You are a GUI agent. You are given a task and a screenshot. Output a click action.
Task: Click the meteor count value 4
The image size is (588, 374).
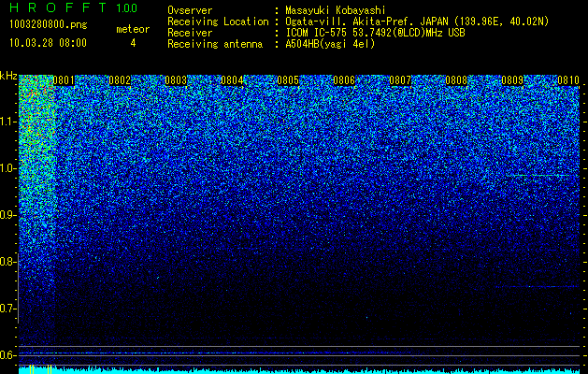[133, 43]
